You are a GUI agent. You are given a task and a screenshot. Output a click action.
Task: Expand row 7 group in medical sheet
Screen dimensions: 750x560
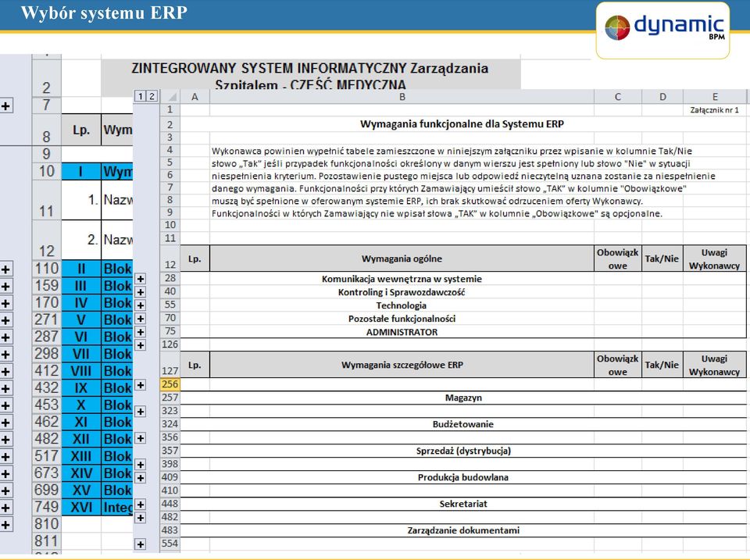tap(5, 105)
